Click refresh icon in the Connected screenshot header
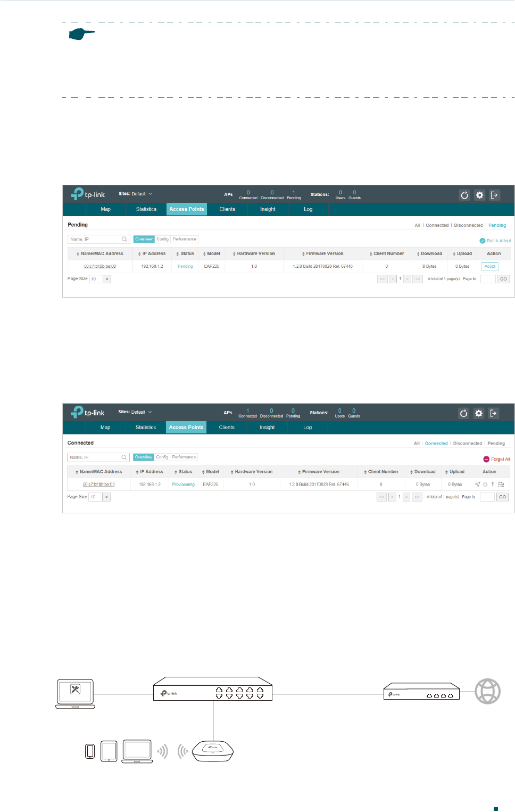The image size is (515, 812). point(463,413)
